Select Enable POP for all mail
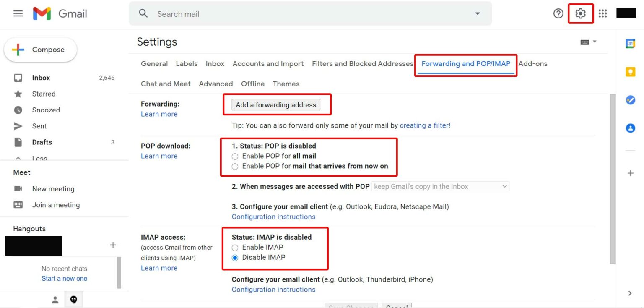The width and height of the screenshot is (644, 308). pos(235,156)
